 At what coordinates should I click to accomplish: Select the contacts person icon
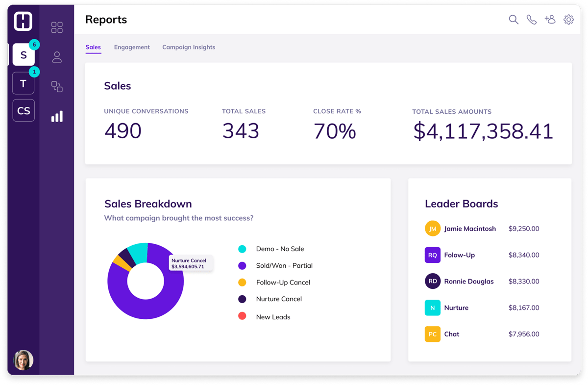56,57
